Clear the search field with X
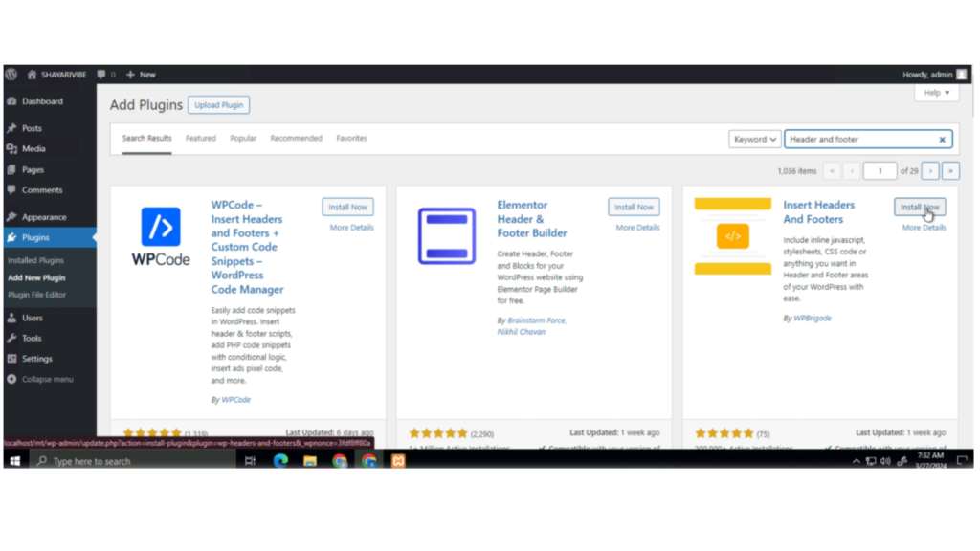This screenshot has width=980, height=551. coord(942,140)
